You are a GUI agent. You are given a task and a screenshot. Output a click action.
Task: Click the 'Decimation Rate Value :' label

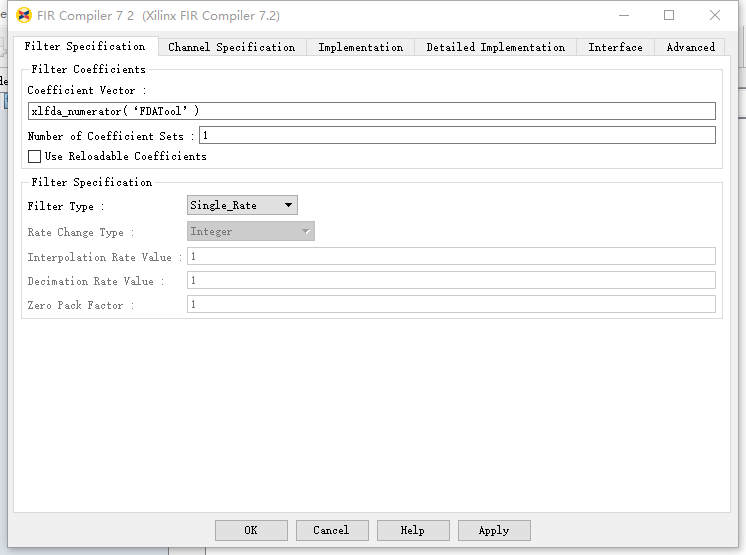tap(96, 282)
